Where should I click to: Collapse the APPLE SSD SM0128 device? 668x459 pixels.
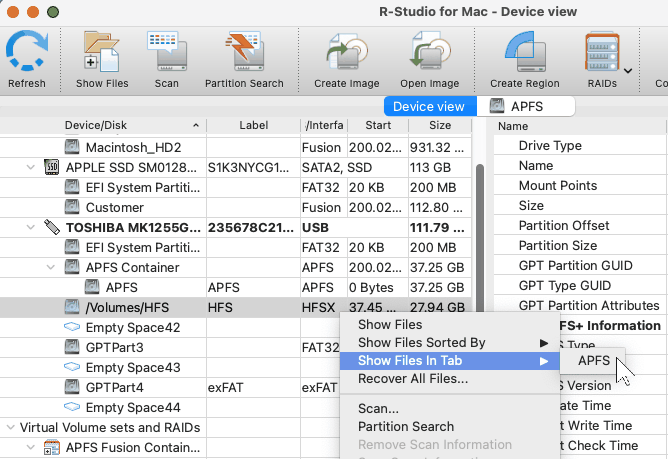(31, 167)
